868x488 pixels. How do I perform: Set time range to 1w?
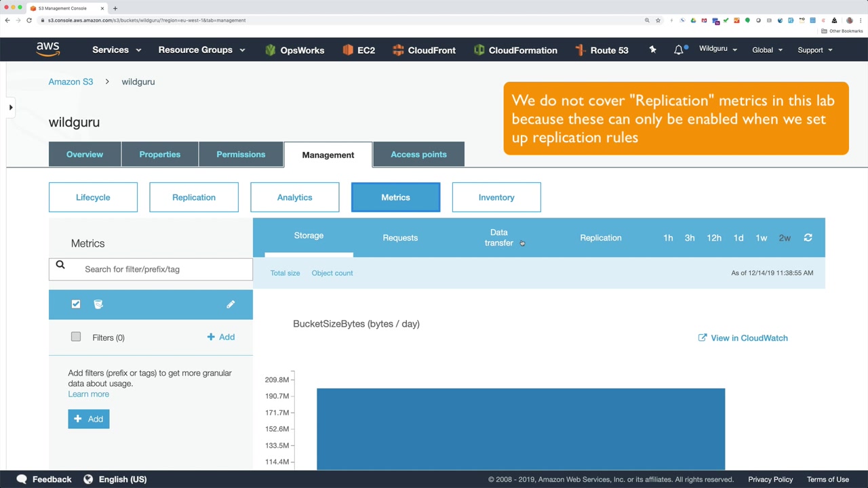point(762,238)
